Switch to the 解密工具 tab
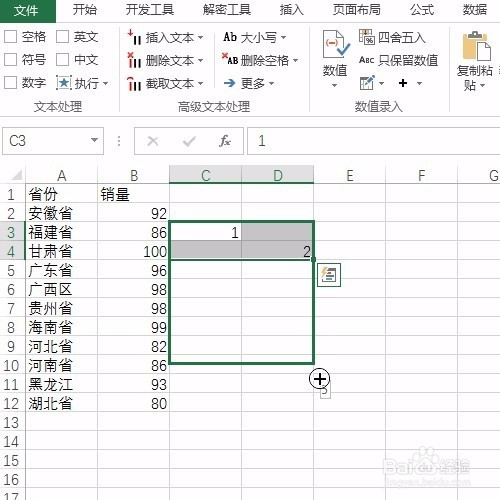 [x=227, y=10]
